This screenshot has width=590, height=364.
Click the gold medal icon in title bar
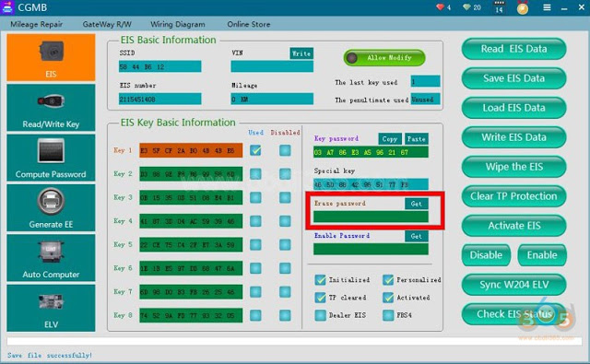pos(523,7)
